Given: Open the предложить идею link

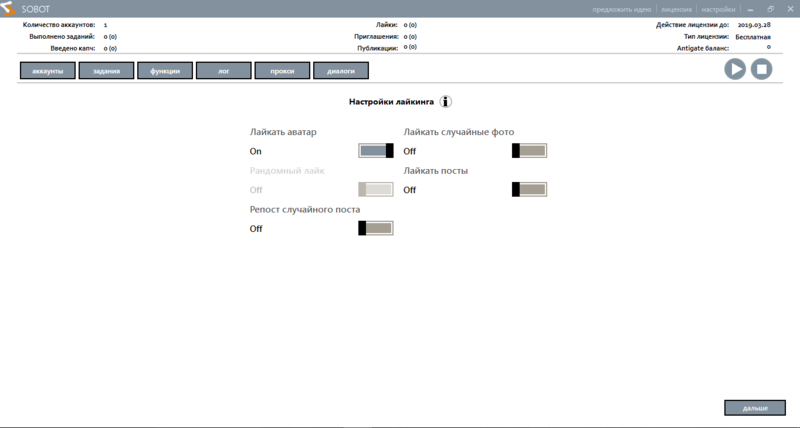Looking at the screenshot, I should (621, 9).
